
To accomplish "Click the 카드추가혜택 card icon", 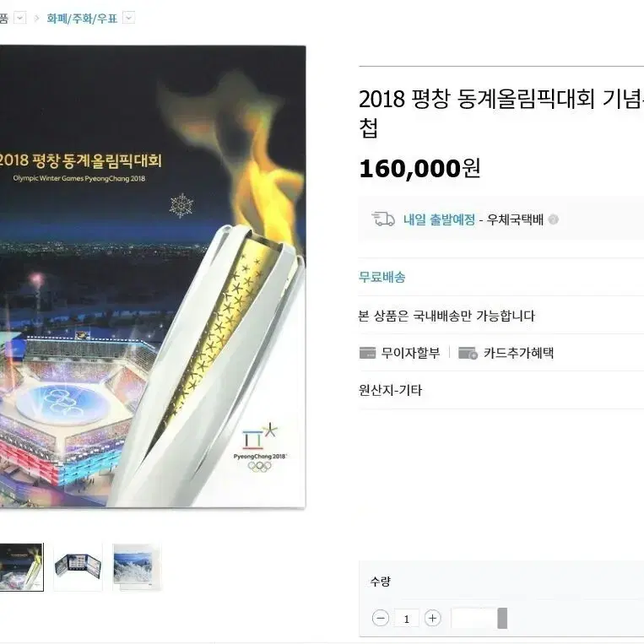I will [x=468, y=353].
